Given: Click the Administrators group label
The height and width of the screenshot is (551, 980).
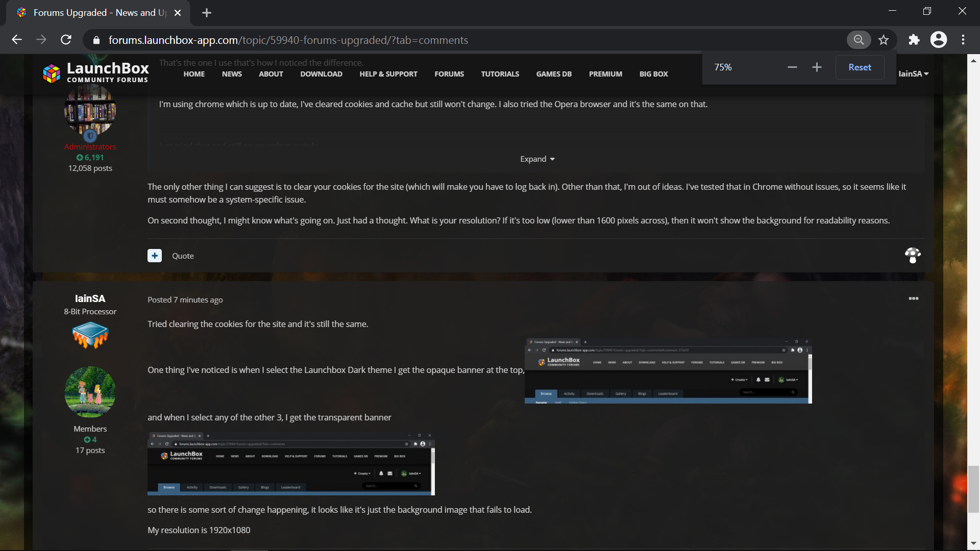Looking at the screenshot, I should pos(90,147).
